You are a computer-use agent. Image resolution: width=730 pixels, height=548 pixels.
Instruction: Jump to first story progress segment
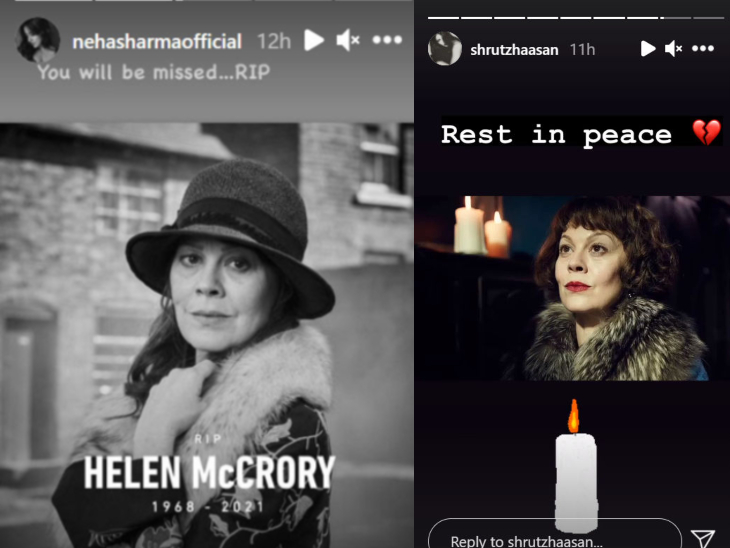pos(443,18)
